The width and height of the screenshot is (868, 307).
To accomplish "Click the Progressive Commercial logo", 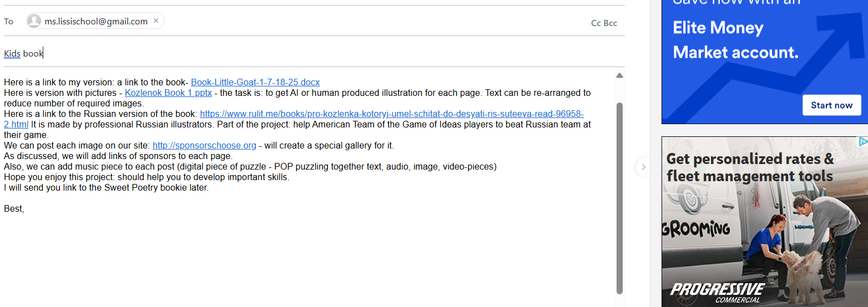I will pos(717,292).
